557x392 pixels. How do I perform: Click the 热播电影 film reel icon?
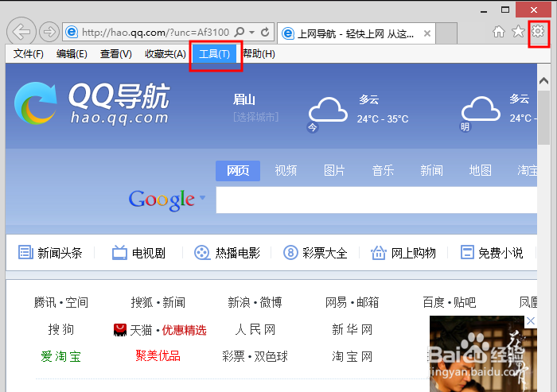(202, 253)
